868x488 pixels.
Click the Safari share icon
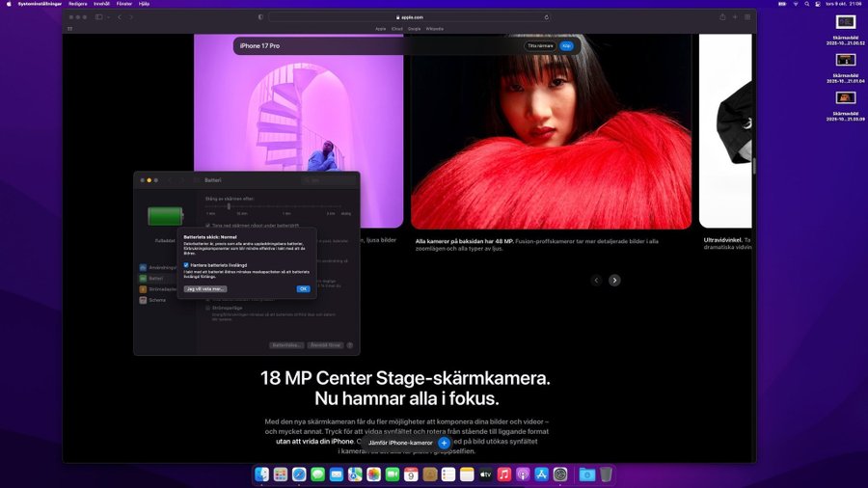coord(722,16)
